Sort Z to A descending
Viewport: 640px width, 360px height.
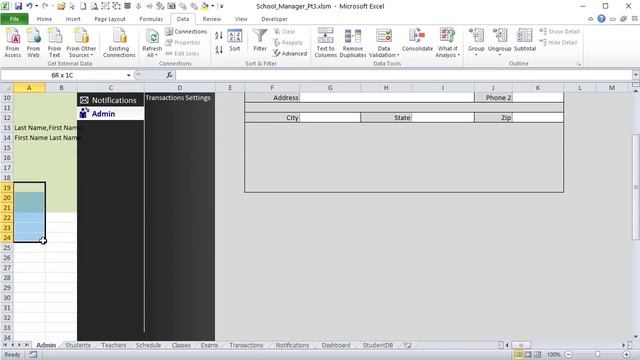pyautogui.click(x=219, y=49)
